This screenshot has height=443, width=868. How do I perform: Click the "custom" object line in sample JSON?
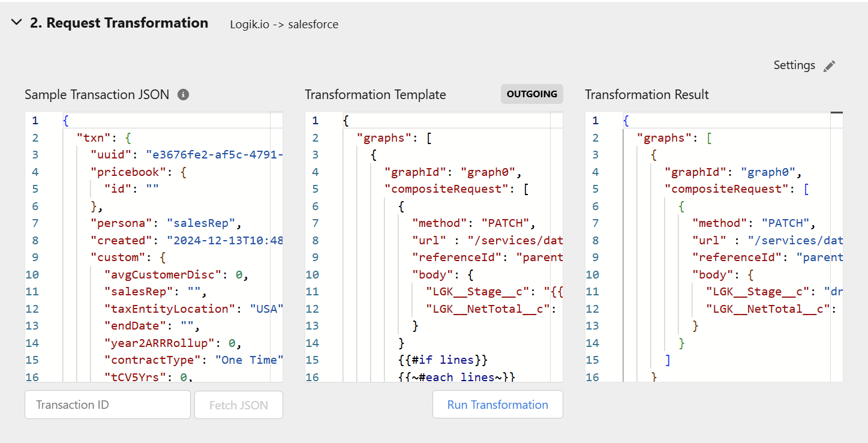click(128, 258)
